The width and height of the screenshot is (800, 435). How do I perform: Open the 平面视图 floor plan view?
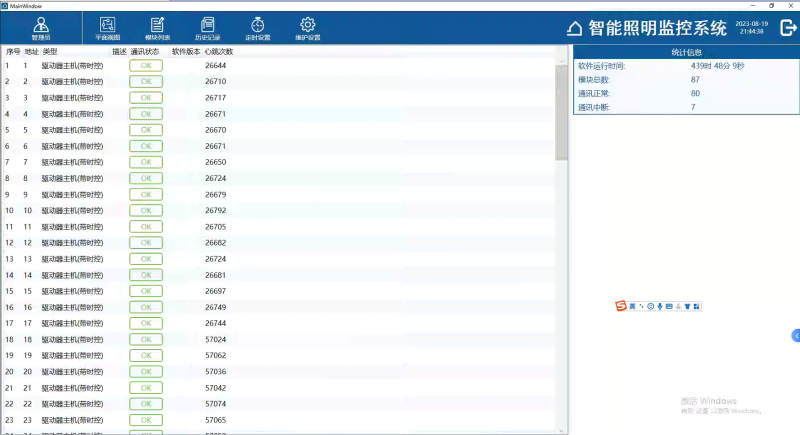click(107, 27)
